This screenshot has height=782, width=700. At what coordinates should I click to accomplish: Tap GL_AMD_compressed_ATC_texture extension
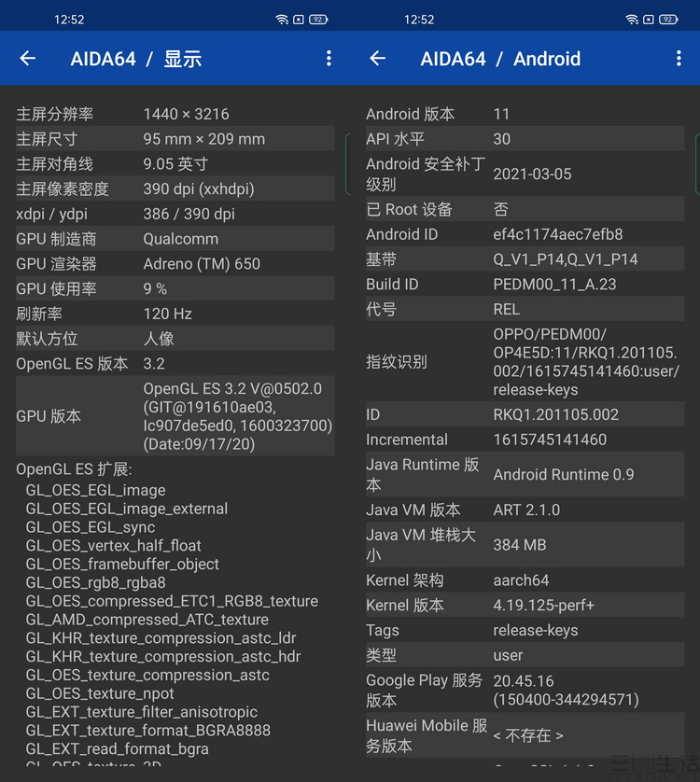147,620
